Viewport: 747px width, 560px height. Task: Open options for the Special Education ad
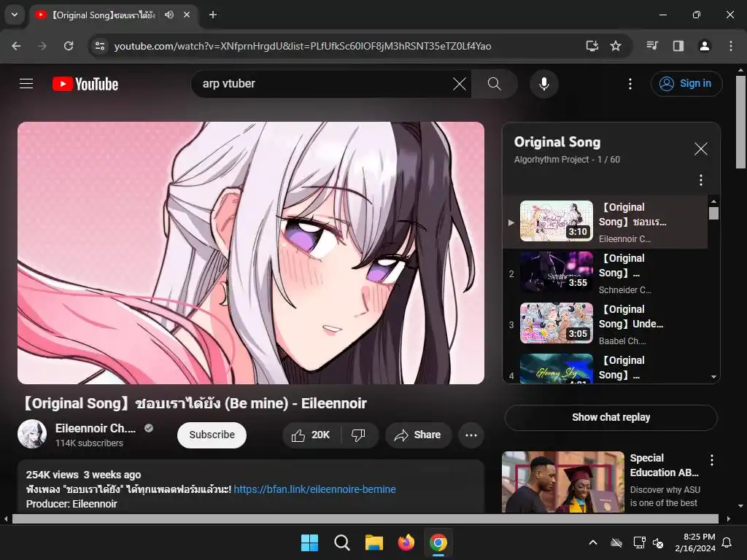click(712, 460)
